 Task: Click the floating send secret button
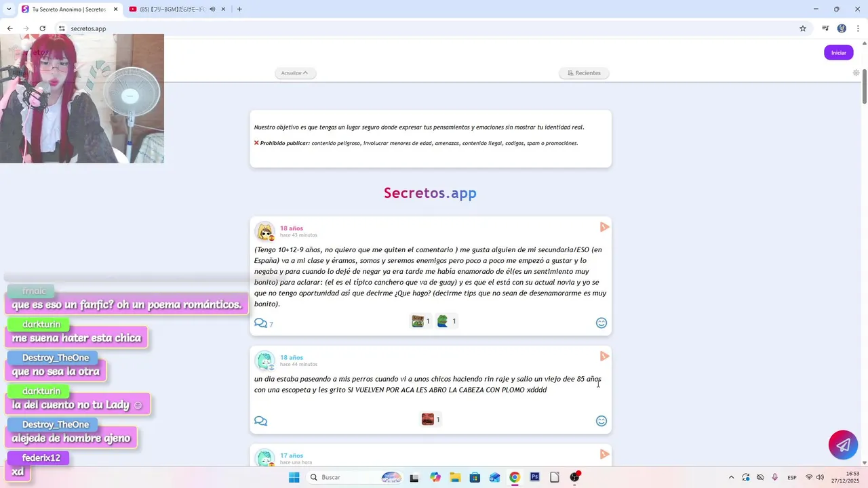click(x=843, y=445)
